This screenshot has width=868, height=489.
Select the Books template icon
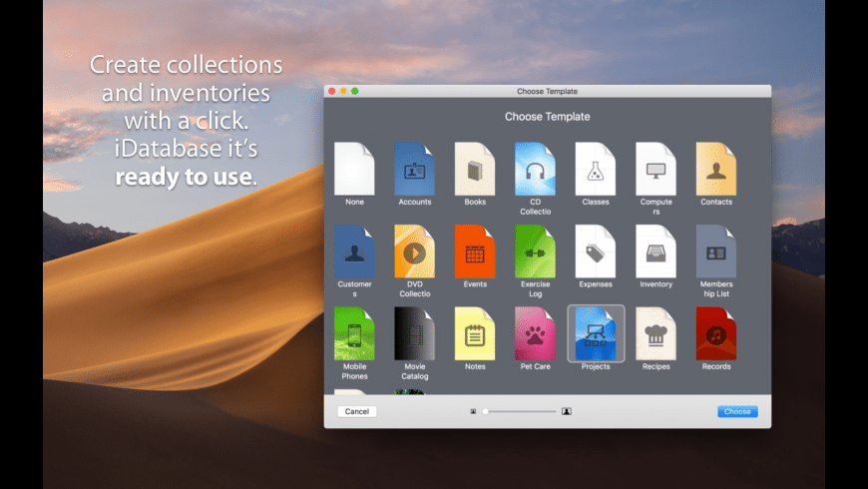[475, 169]
